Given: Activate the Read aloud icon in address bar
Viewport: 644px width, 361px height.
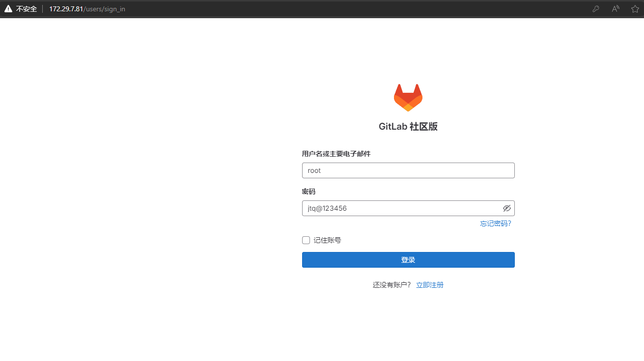Looking at the screenshot, I should coord(616,9).
